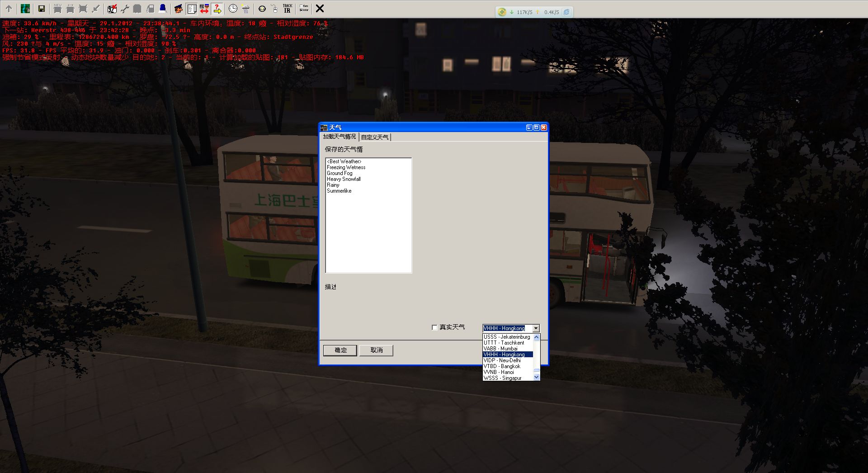Viewport: 868px width, 473px height.
Task: Switch to the 自定义天气 tab
Action: coord(375,137)
